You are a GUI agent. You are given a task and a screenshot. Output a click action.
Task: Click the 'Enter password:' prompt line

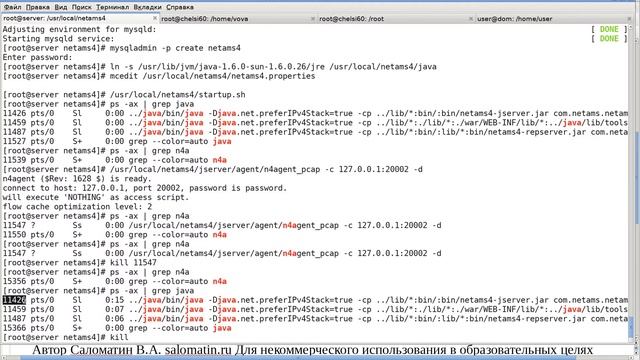pos(37,58)
